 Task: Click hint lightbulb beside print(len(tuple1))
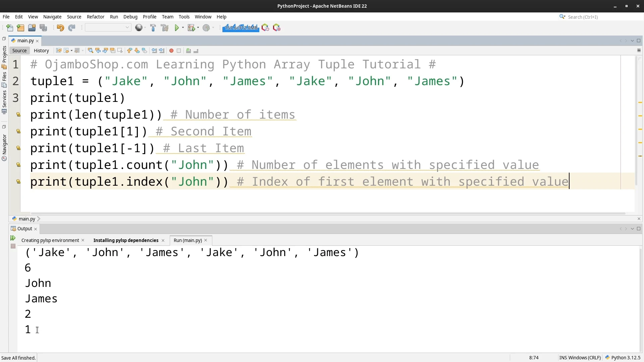tap(18, 114)
